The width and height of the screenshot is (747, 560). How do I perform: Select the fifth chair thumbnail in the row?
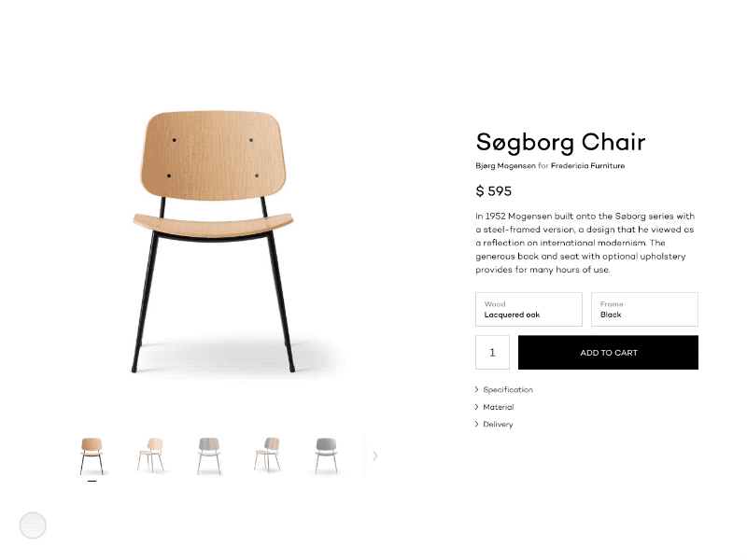coord(327,455)
